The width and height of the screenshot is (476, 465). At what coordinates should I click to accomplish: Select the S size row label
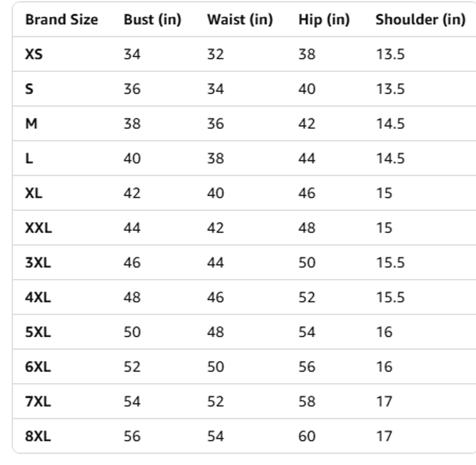[x=29, y=89]
